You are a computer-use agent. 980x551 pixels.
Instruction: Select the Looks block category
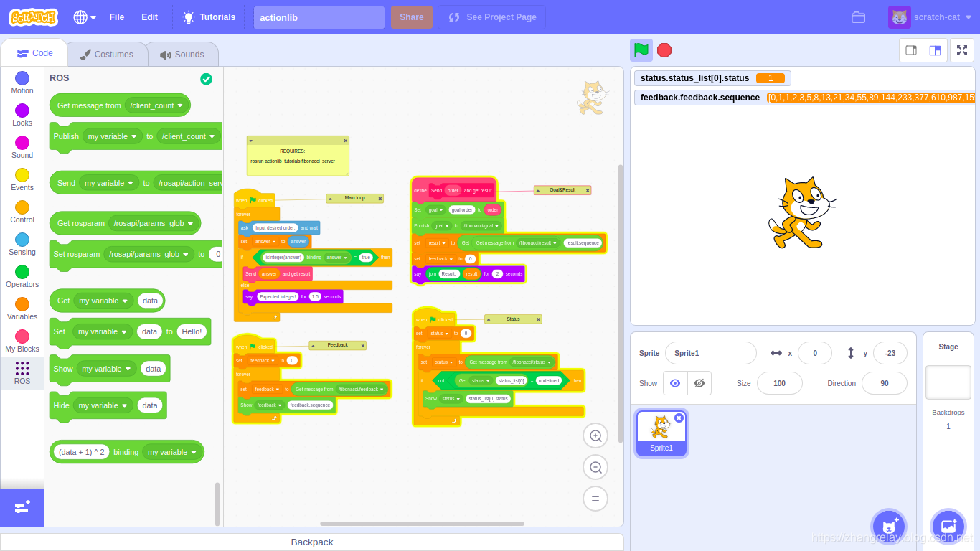point(22,116)
